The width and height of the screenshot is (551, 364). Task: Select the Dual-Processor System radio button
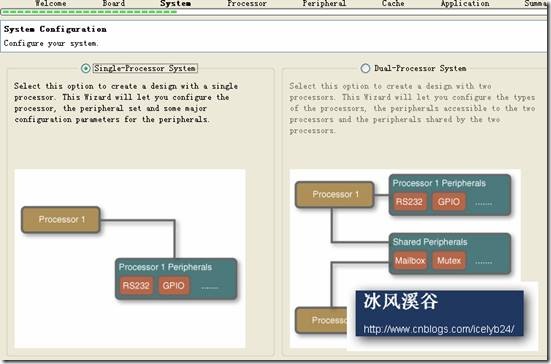[365, 68]
